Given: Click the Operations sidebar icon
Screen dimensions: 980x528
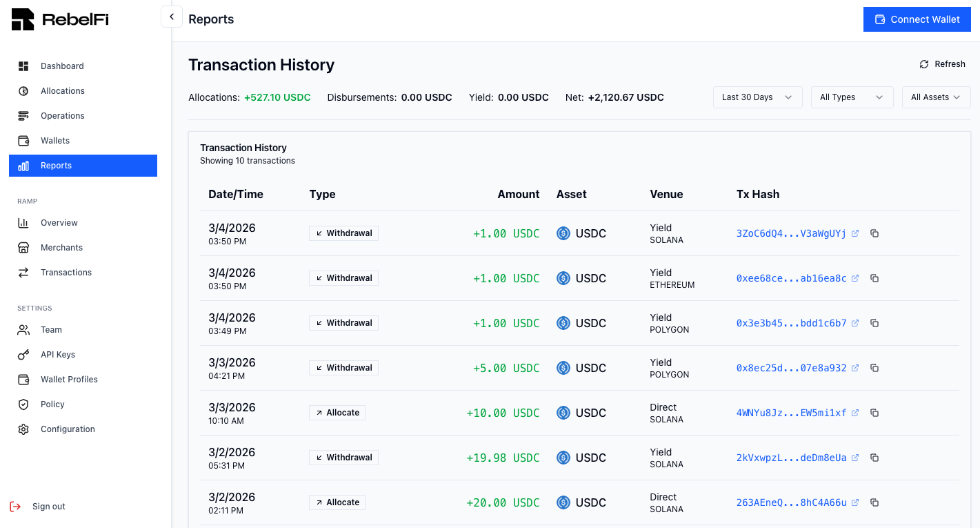Looking at the screenshot, I should 23,115.
